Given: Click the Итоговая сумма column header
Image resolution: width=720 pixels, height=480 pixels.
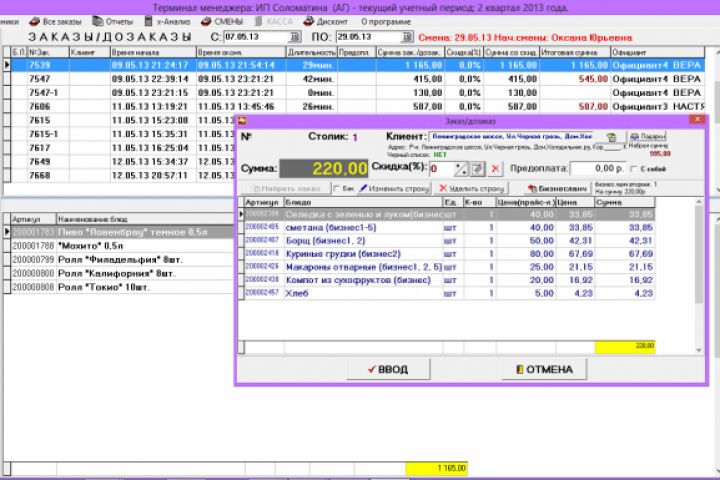Looking at the screenshot, I should coord(574,52).
